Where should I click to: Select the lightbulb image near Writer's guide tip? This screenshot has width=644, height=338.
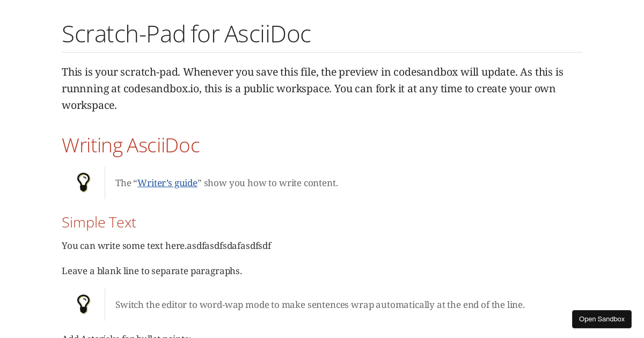pyautogui.click(x=83, y=182)
